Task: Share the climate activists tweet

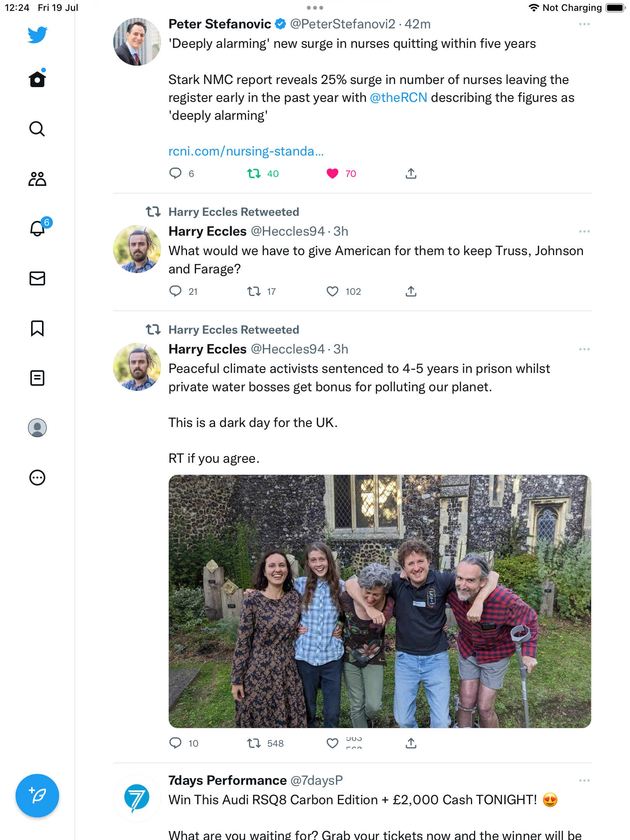Action: coord(411,743)
